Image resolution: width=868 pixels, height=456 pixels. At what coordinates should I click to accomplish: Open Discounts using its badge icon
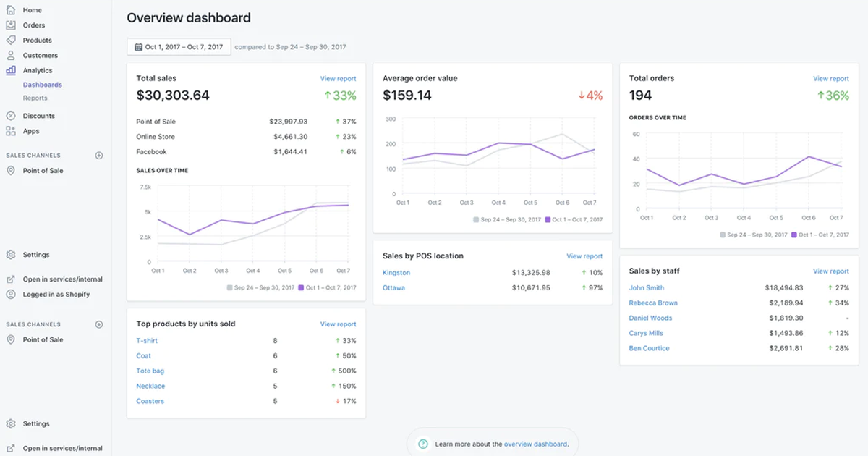pos(11,116)
